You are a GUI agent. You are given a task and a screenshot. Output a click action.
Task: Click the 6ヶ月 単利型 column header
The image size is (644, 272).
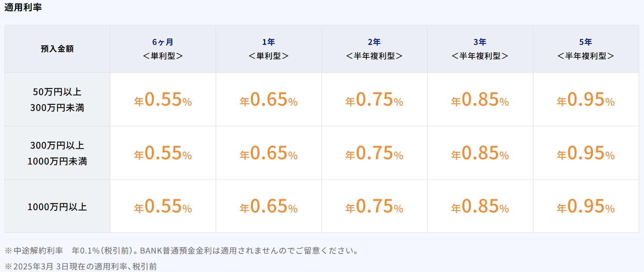click(x=163, y=49)
